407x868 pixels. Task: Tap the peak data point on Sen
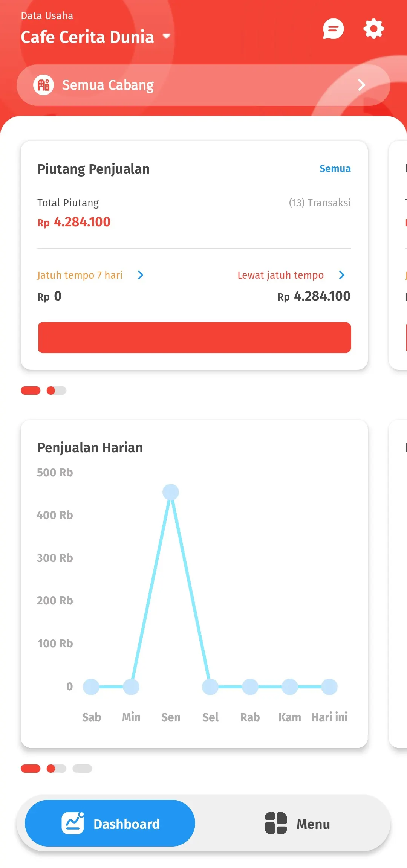(x=171, y=491)
